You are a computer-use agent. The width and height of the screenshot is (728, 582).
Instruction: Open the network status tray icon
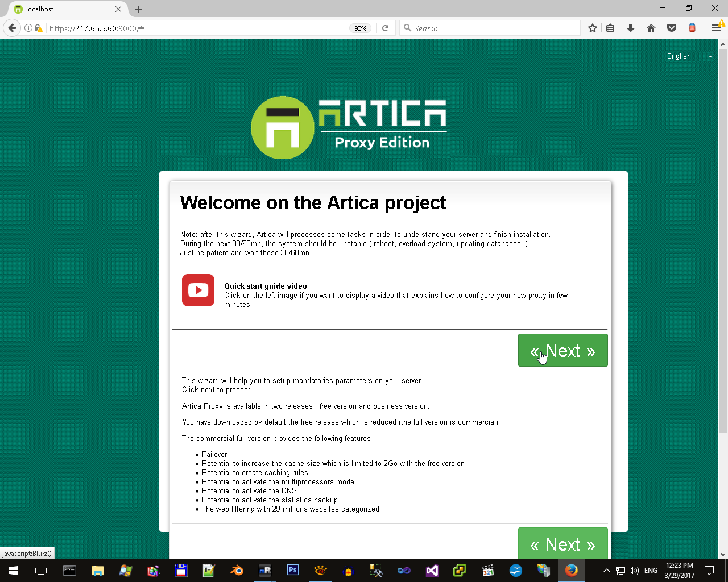[621, 571]
